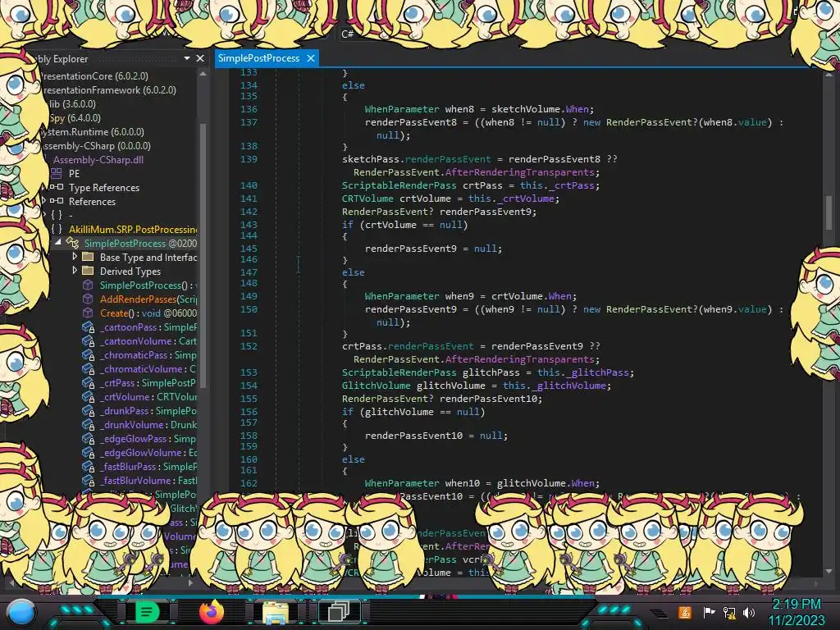840x630 pixels.
Task: Open the green chat app on the taskbar
Action: point(148,612)
